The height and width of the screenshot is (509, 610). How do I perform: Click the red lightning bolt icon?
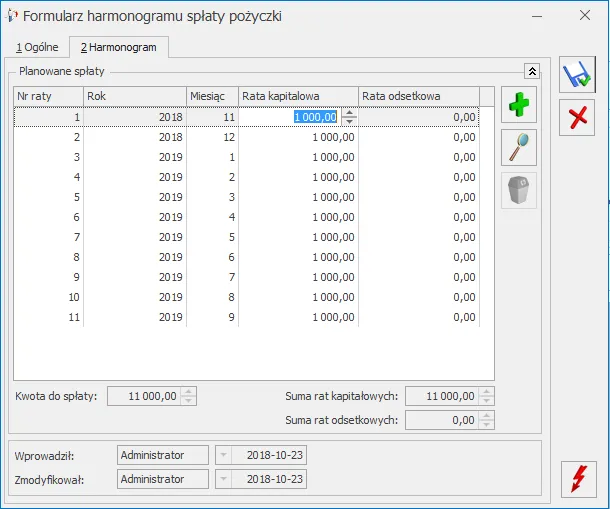coord(577,479)
